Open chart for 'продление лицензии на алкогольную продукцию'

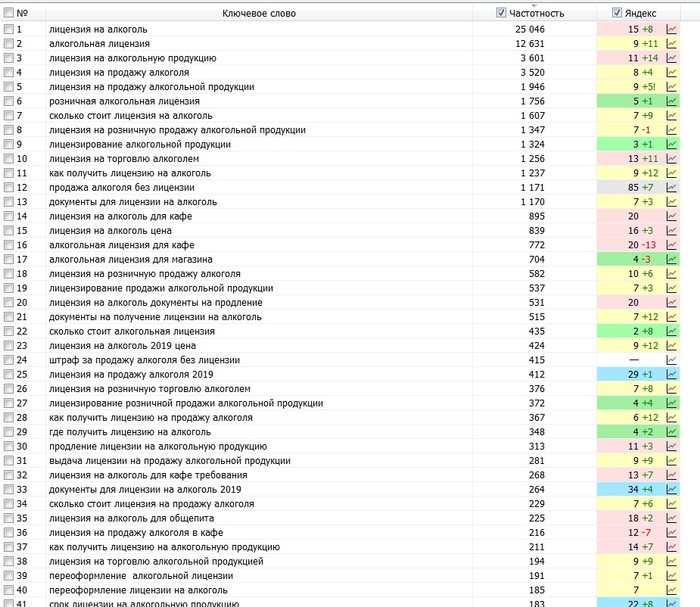pos(671,447)
